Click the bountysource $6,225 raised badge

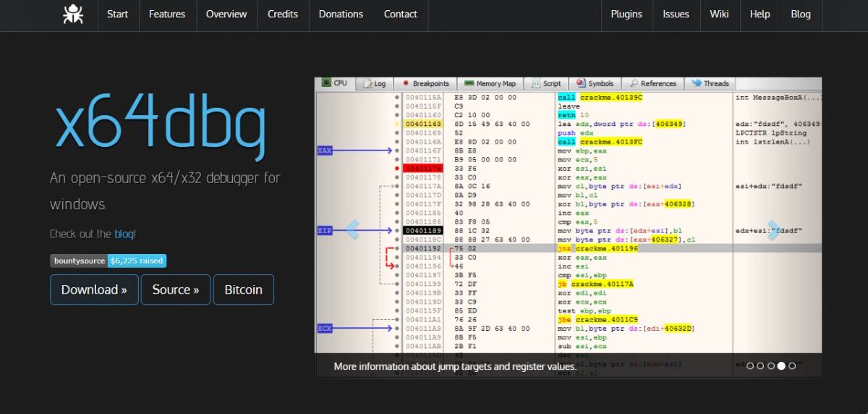coord(109,261)
